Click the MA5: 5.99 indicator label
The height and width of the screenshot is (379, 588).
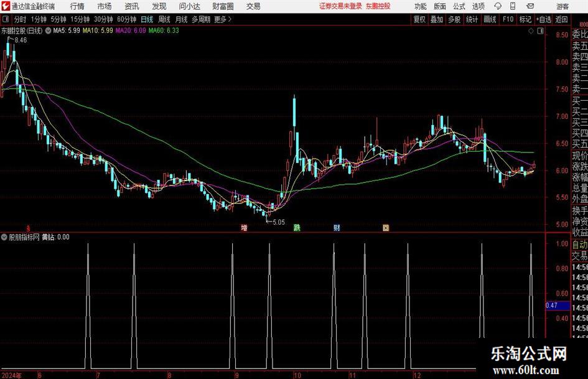coord(67,30)
